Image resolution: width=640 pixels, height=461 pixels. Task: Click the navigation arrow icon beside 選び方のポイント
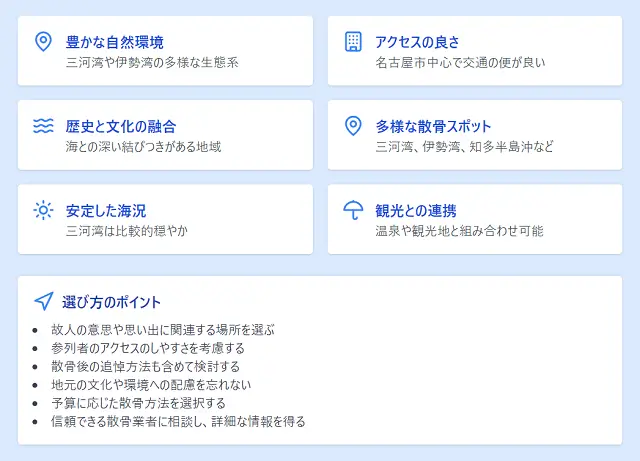pyautogui.click(x=43, y=301)
